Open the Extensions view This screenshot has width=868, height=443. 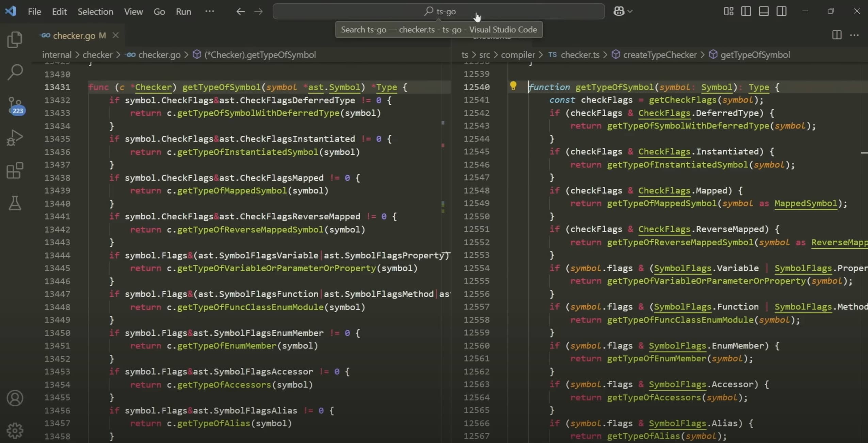[x=15, y=170]
